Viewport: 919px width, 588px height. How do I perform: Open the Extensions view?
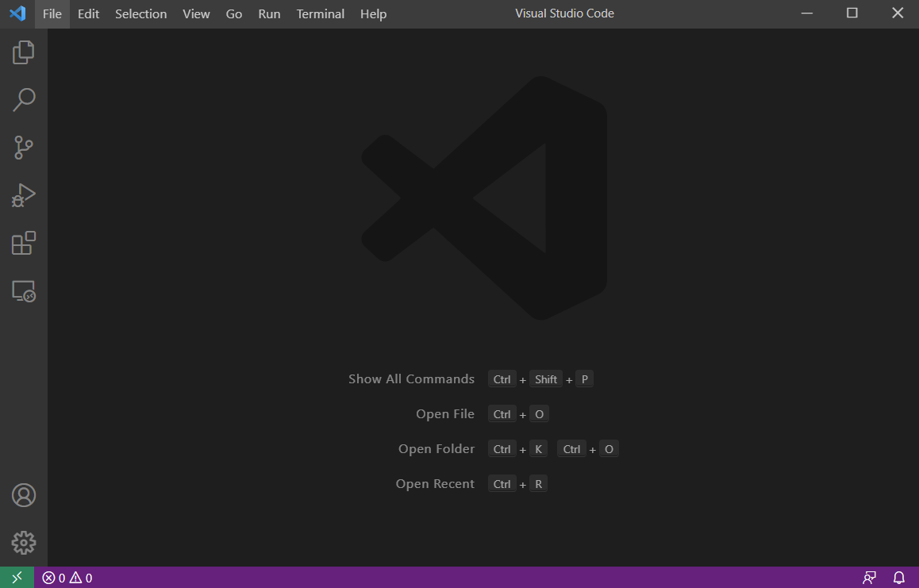click(x=23, y=243)
